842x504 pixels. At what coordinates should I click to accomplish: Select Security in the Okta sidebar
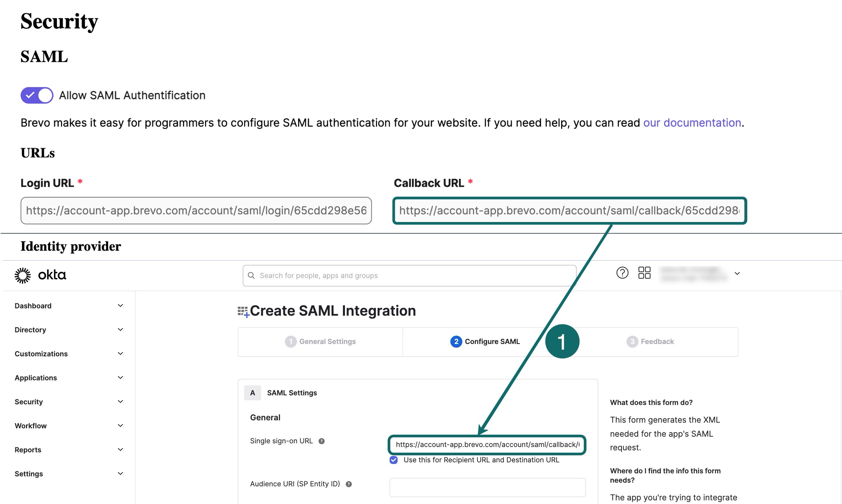[x=29, y=401]
